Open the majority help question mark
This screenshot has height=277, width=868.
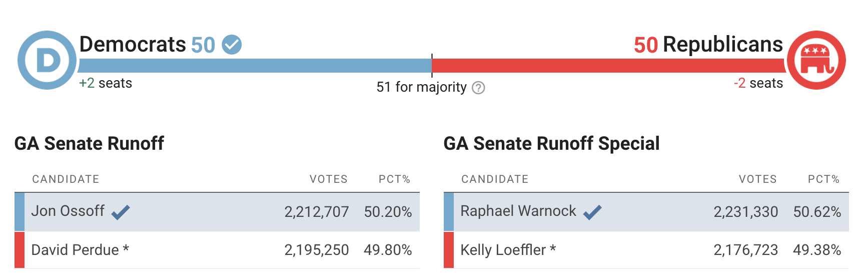pos(479,88)
